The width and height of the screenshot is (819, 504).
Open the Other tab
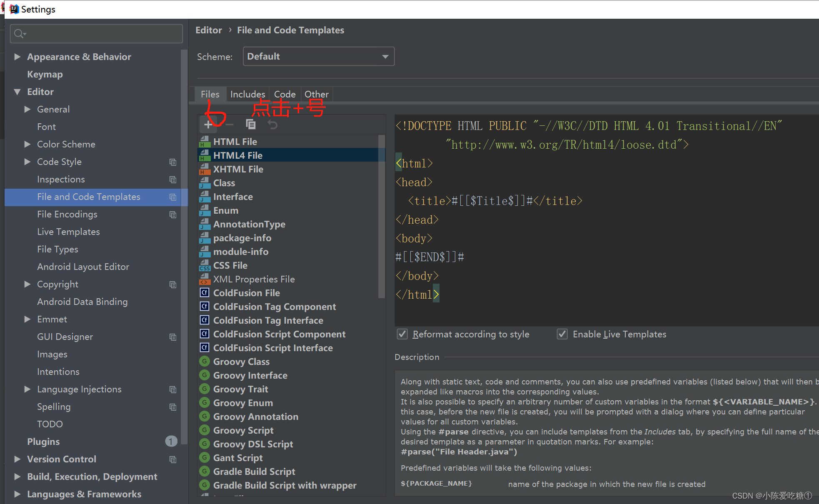pyautogui.click(x=316, y=94)
